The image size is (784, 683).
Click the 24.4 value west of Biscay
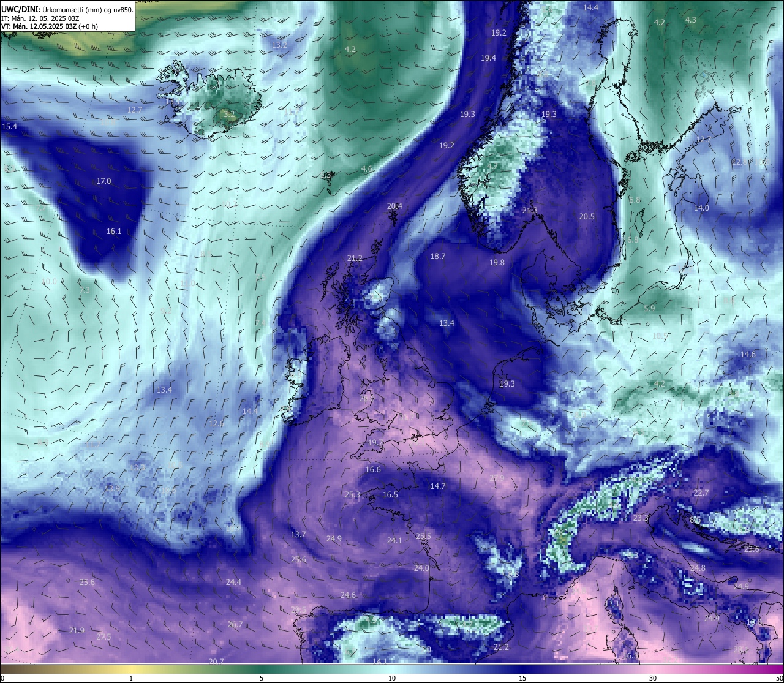233,582
